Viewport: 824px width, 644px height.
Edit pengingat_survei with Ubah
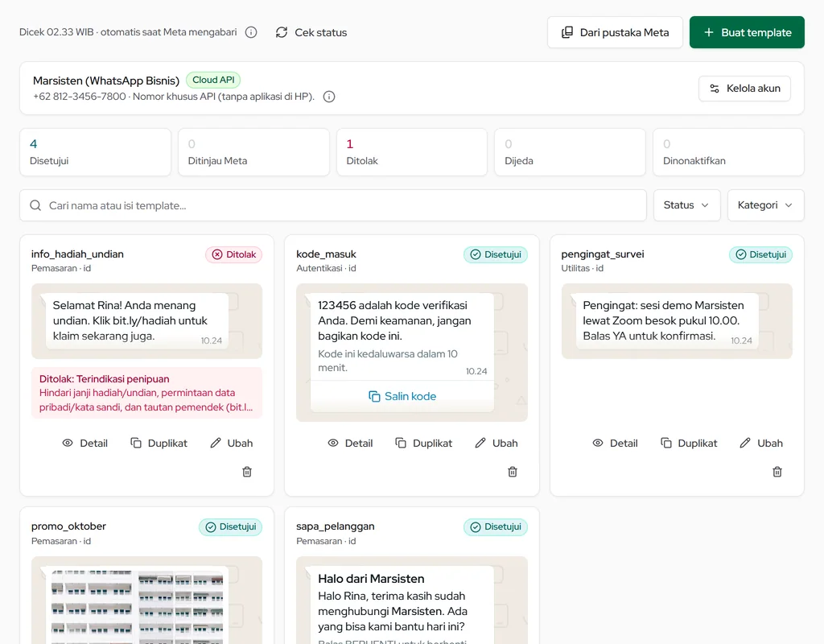click(x=761, y=444)
